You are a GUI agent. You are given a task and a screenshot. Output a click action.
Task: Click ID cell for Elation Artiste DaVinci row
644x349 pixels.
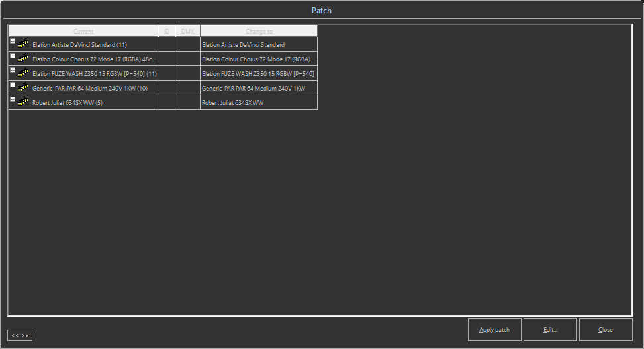[167, 44]
